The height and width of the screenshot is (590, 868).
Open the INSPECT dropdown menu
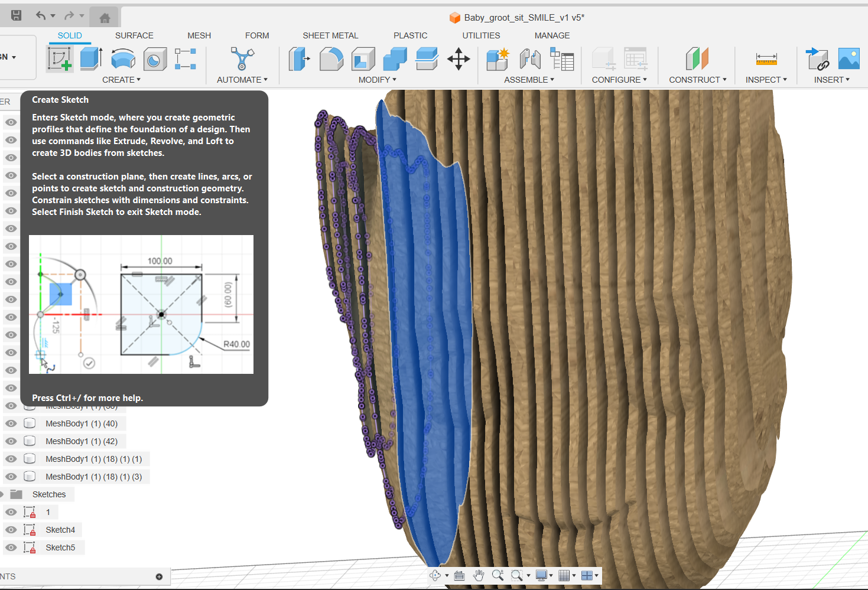tap(766, 80)
